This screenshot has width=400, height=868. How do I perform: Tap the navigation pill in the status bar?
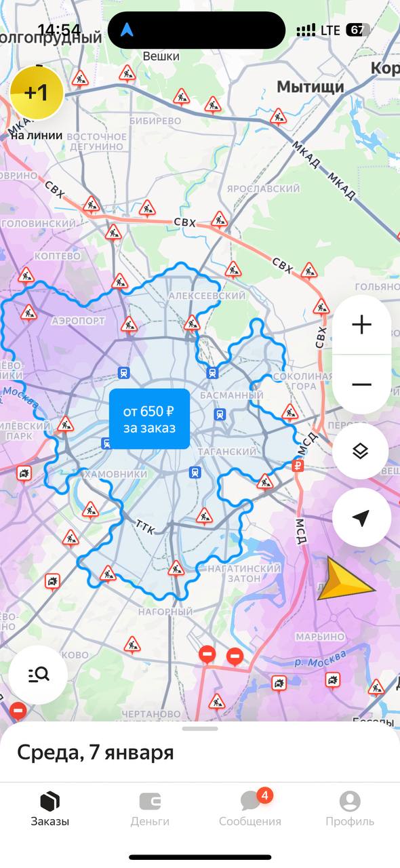tap(197, 31)
